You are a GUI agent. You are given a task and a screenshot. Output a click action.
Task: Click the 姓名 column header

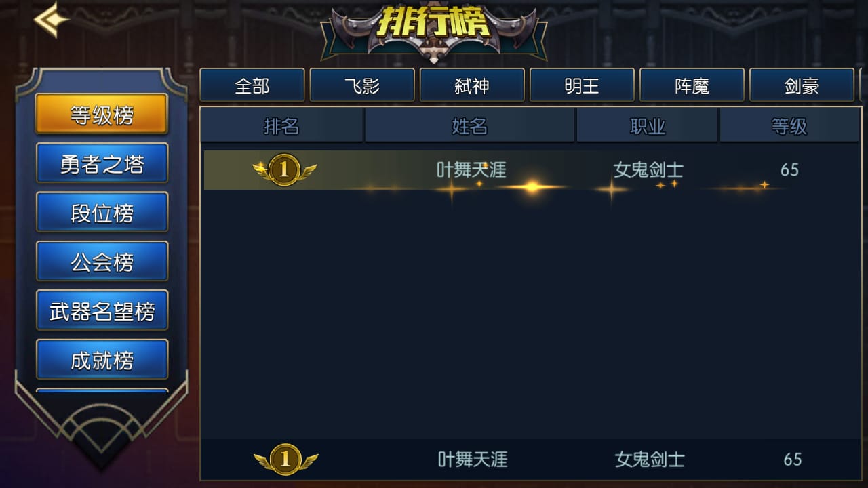click(470, 125)
